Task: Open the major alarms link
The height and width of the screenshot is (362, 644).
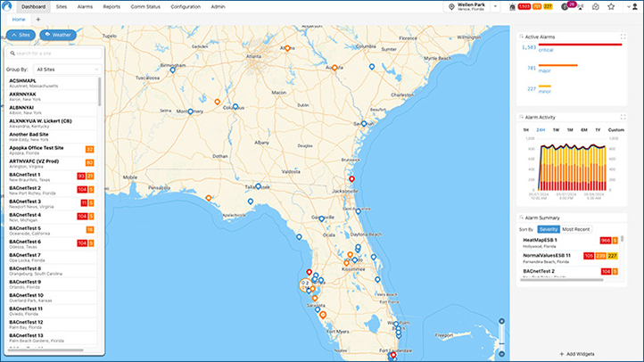Action: 544,70
